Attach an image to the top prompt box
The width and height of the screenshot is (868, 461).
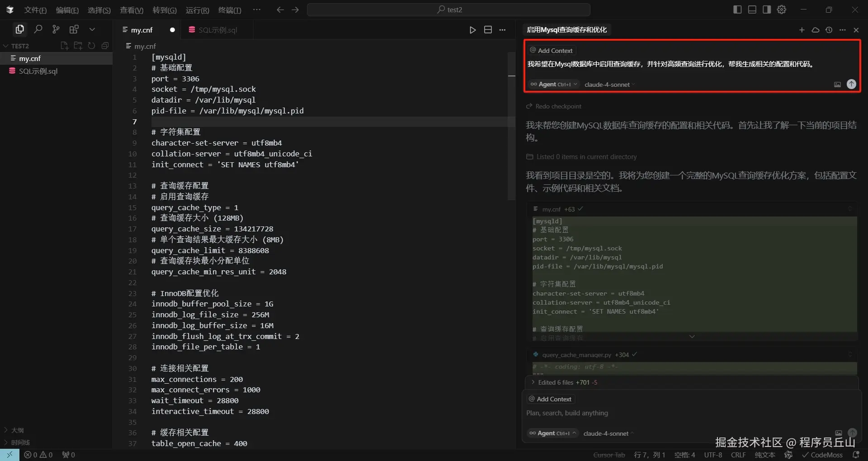coord(837,85)
